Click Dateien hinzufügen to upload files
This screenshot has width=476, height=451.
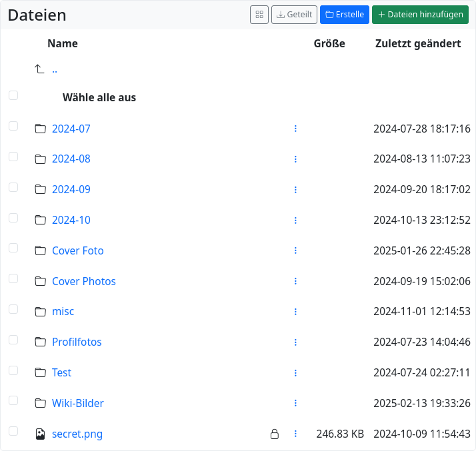tap(420, 15)
